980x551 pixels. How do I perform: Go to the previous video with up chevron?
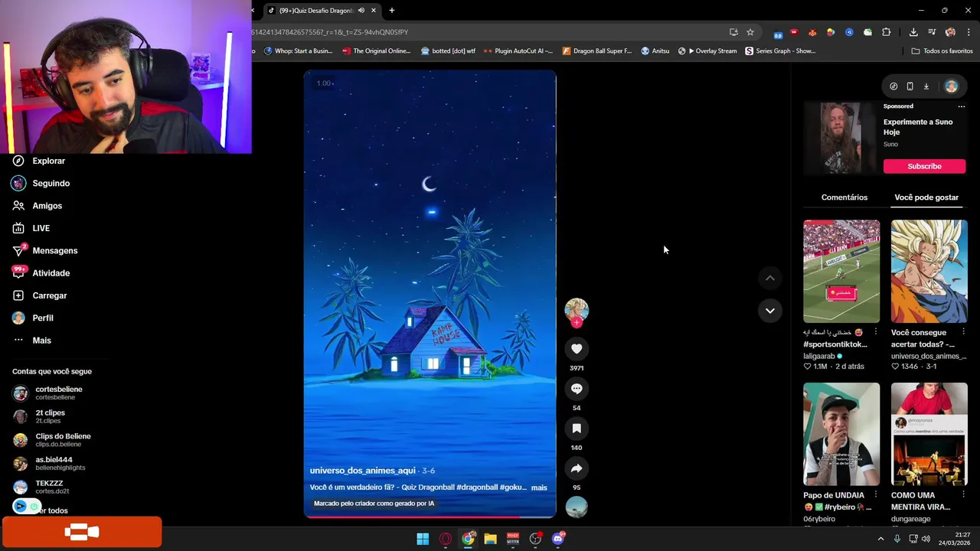(x=770, y=279)
